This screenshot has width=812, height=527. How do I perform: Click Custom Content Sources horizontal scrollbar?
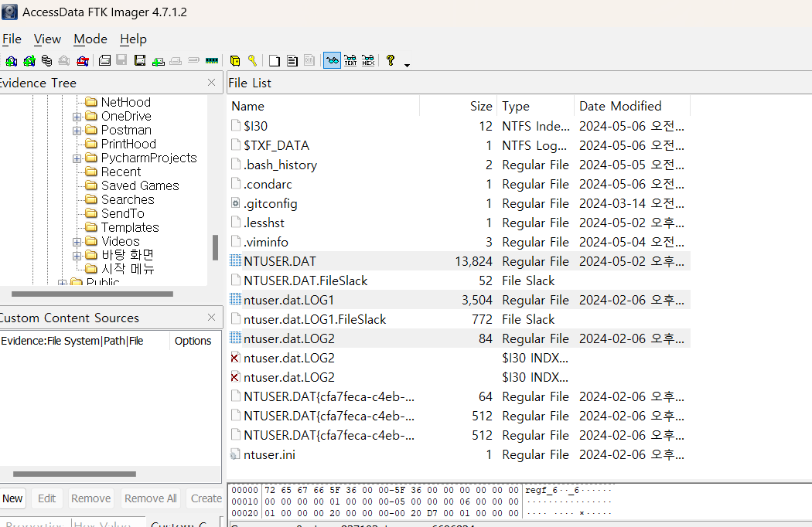74,474
